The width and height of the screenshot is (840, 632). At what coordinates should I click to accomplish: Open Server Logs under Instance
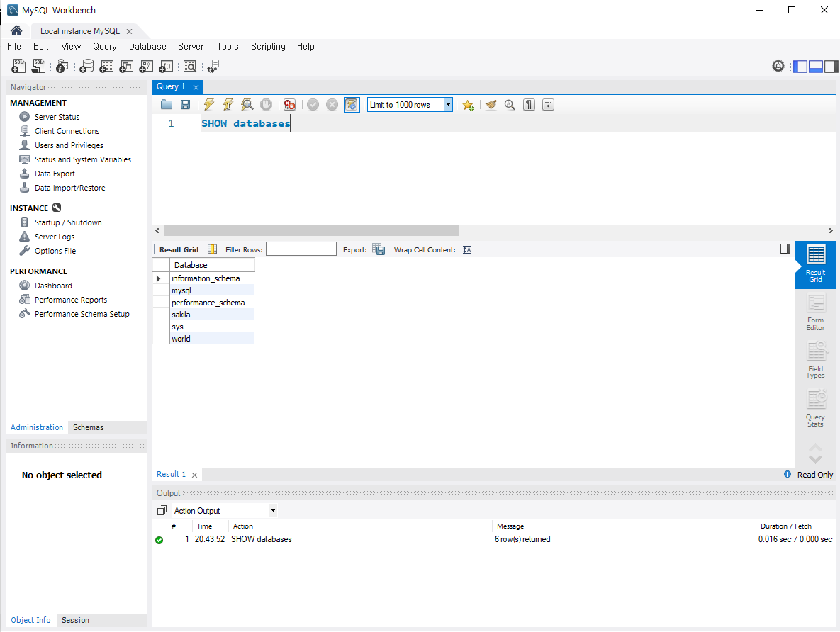(54, 237)
